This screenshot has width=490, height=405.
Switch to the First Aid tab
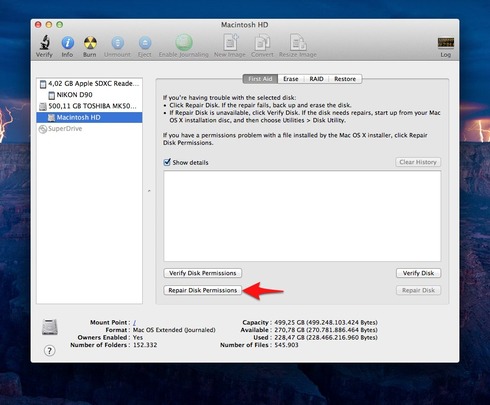click(260, 79)
